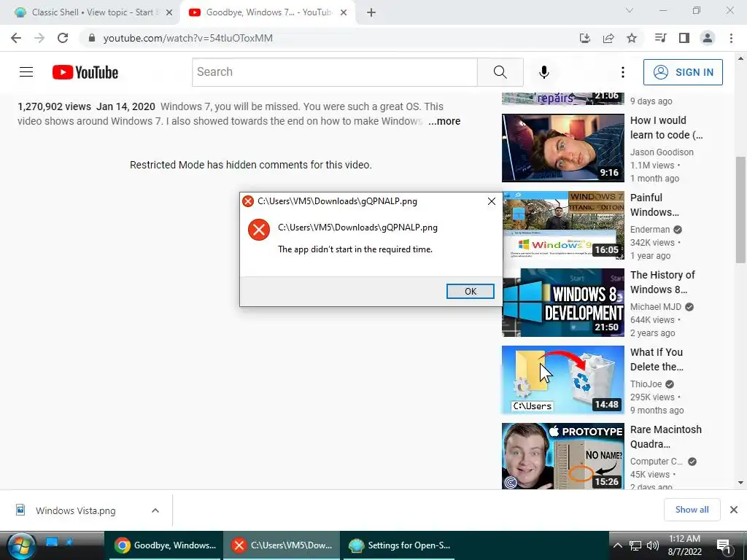Screen dimensions: 747x560
Task: Open a new browser tab
Action: (x=371, y=12)
